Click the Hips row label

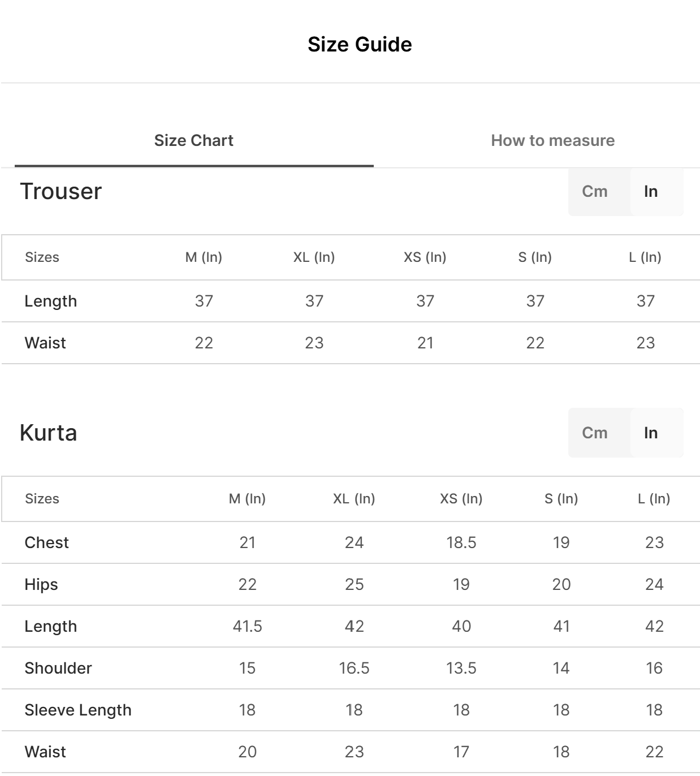coord(41,584)
